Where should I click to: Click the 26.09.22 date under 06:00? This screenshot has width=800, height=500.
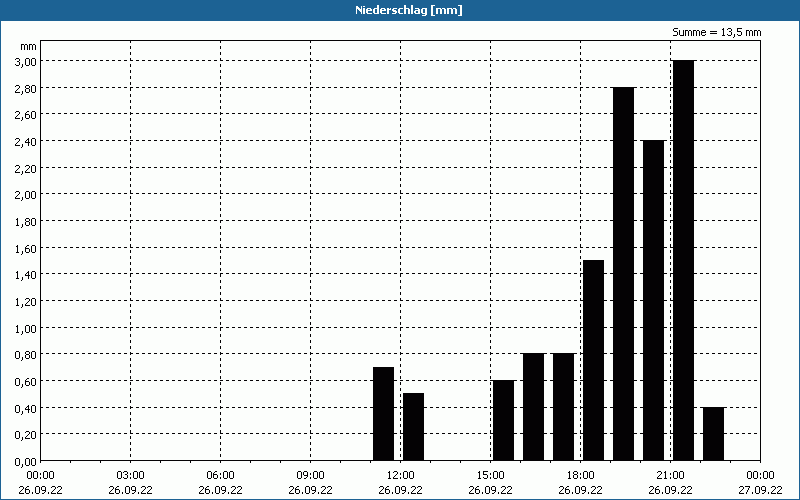point(220,490)
